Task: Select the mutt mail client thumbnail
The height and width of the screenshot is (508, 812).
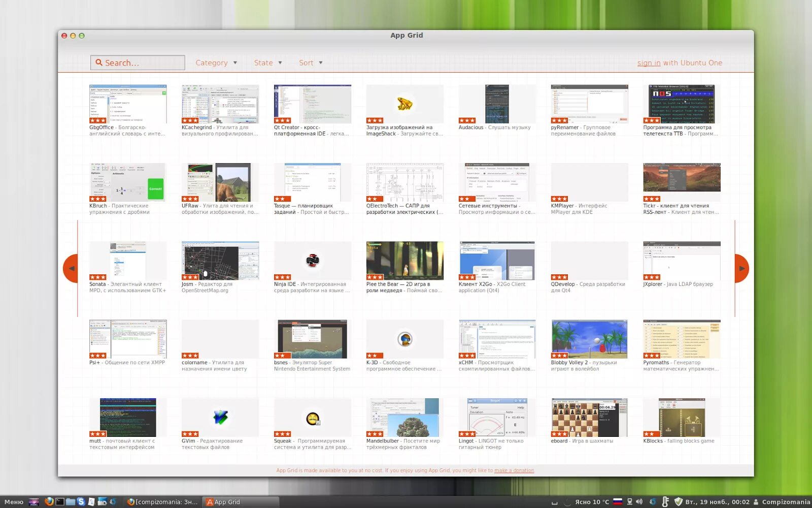Action: point(128,418)
